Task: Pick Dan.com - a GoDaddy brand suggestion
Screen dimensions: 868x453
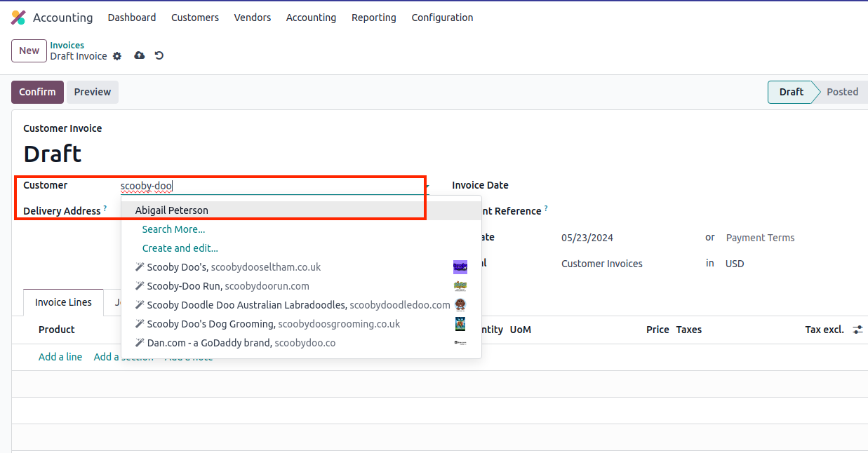Action: click(302, 343)
